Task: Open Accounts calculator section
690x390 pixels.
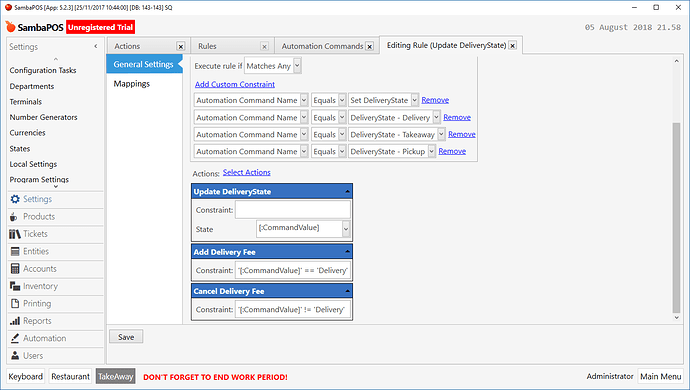Action: click(55, 269)
